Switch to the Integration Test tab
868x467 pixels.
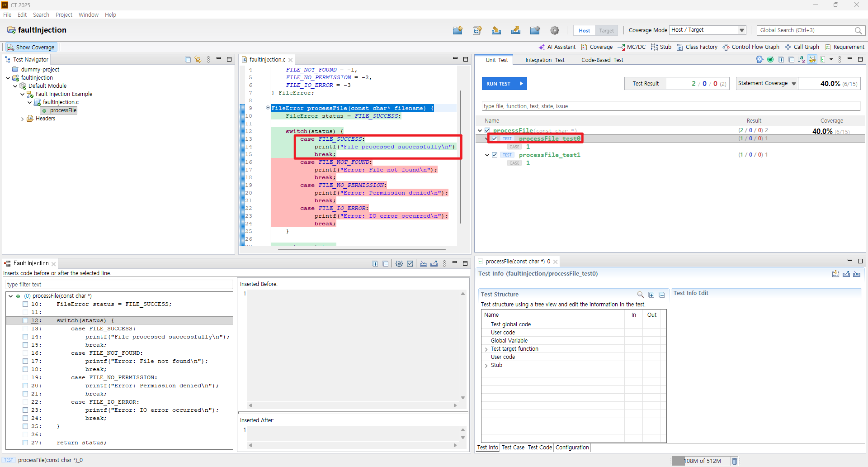545,60
